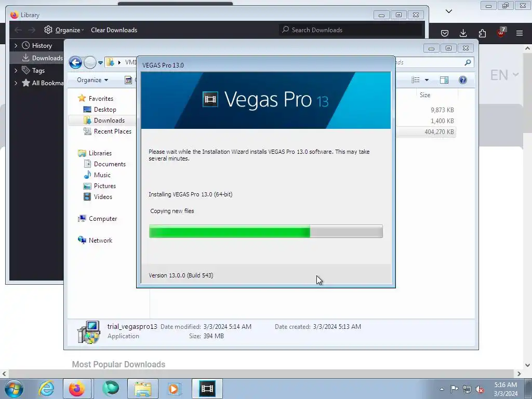532x399 pixels.
Task: Click the Library forward arrow
Action: pos(32,30)
